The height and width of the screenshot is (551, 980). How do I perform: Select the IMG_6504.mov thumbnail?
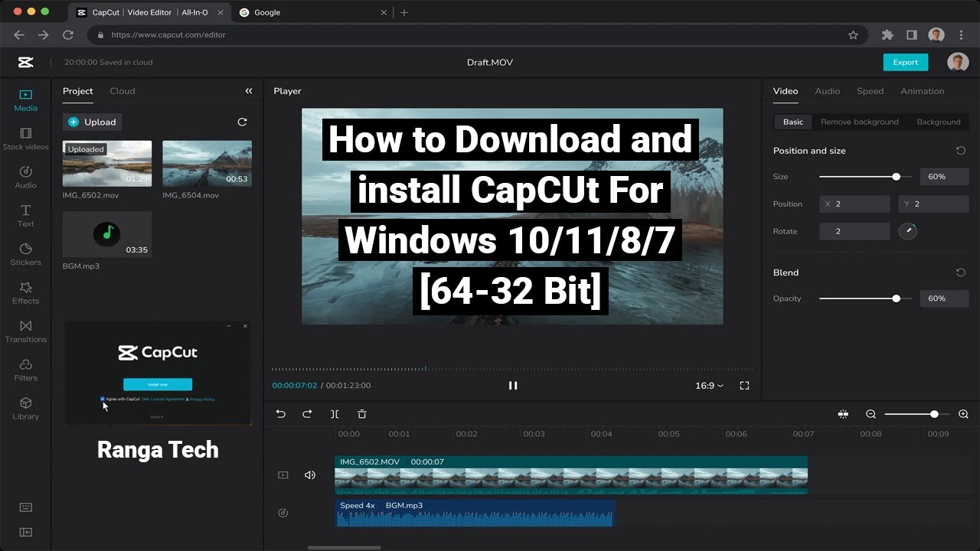[x=207, y=164]
